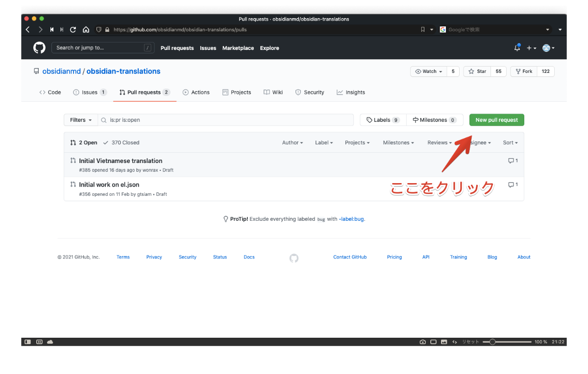Click the tab tiling icon in status bar

click(x=39, y=342)
